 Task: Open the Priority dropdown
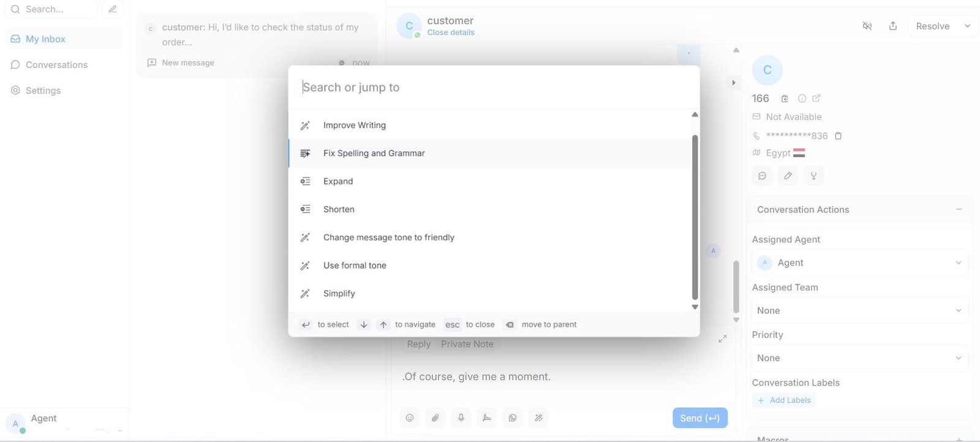pyautogui.click(x=859, y=358)
